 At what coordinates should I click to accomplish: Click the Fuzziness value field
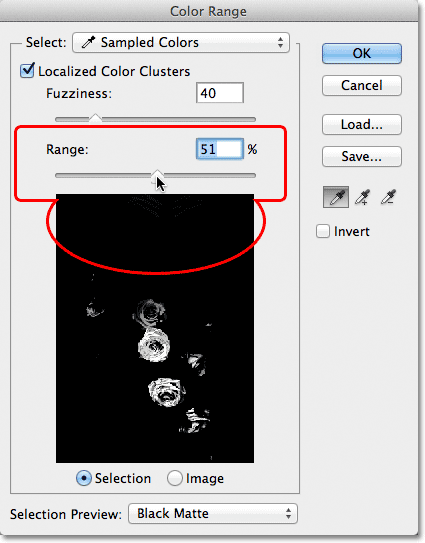coord(220,93)
